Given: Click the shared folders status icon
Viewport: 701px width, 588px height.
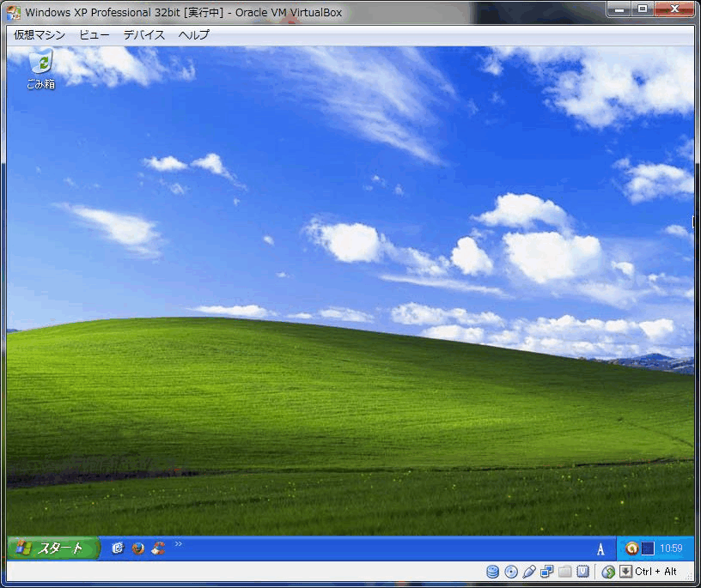Looking at the screenshot, I should coord(564,572).
